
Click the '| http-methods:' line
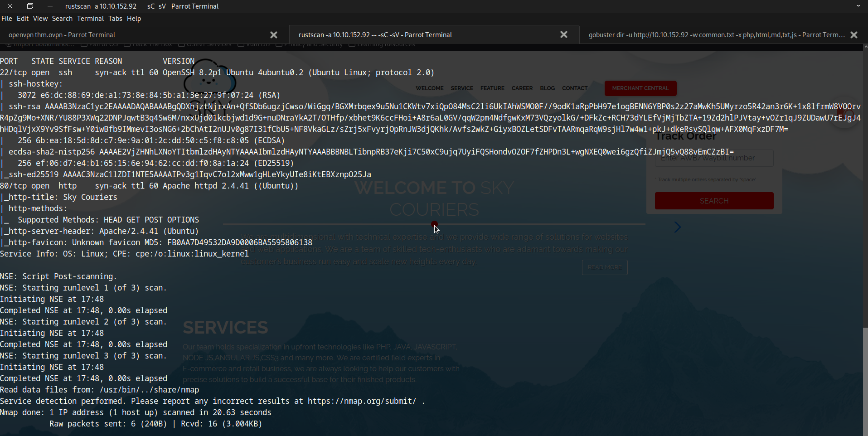tap(34, 208)
